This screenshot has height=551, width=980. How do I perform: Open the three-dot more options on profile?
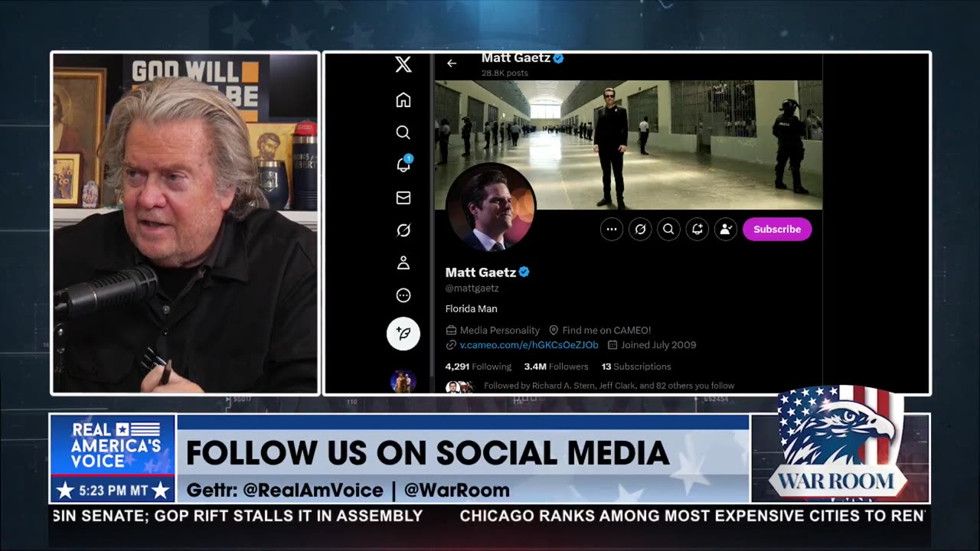(x=612, y=229)
